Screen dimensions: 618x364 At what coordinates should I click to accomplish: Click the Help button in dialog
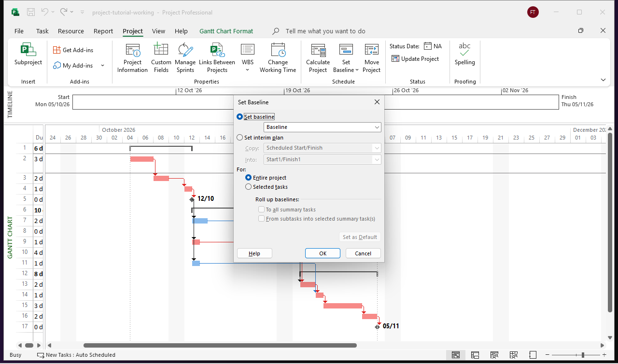pos(254,253)
